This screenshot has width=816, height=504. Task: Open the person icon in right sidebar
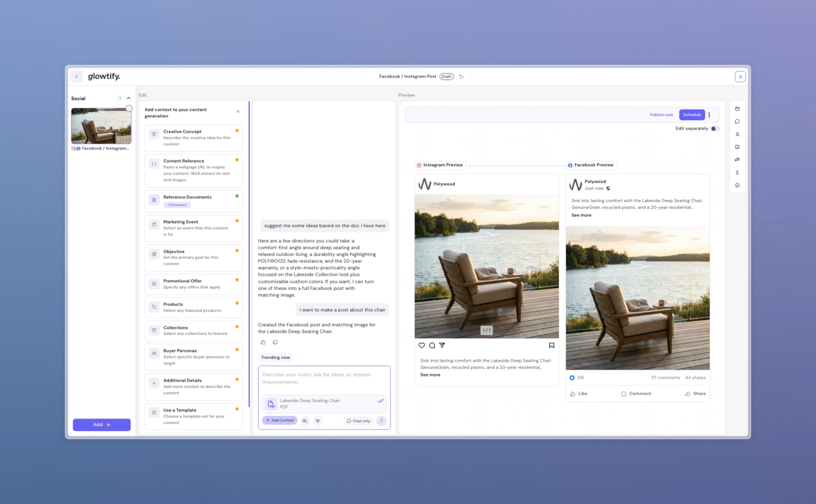click(737, 134)
